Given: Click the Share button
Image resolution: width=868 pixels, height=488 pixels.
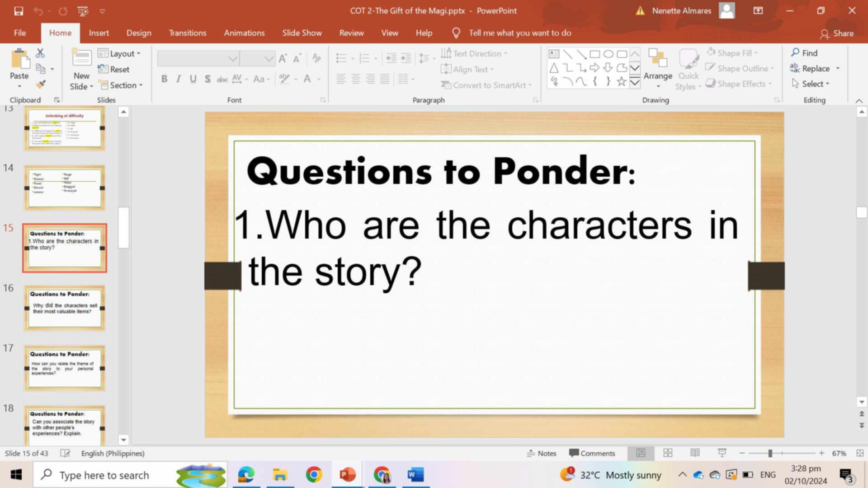Looking at the screenshot, I should pos(837,33).
